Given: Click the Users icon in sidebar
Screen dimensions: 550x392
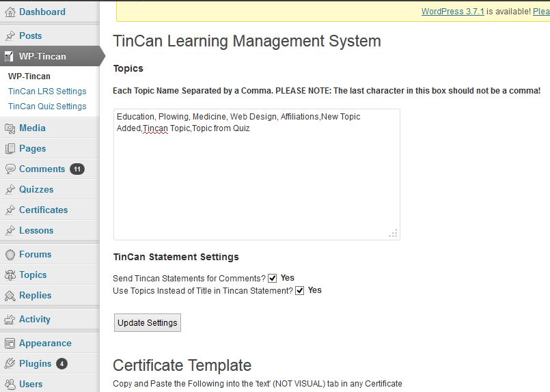Looking at the screenshot, I should tap(10, 384).
